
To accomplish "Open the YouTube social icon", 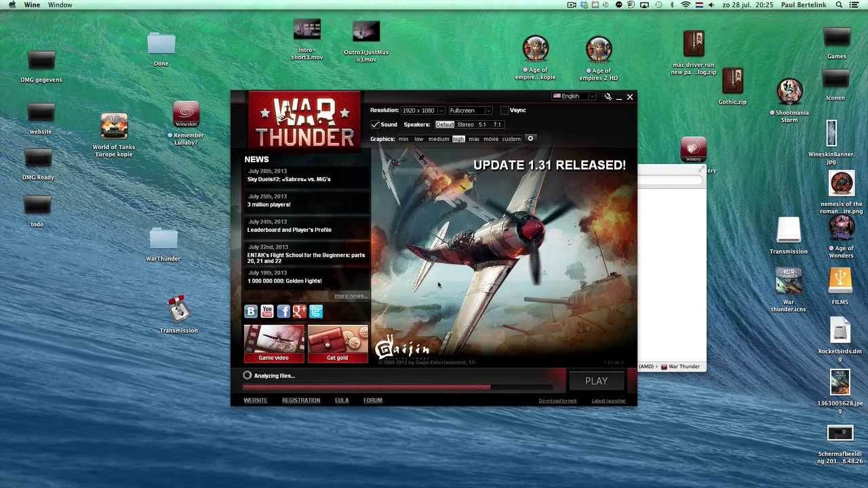I will click(267, 311).
